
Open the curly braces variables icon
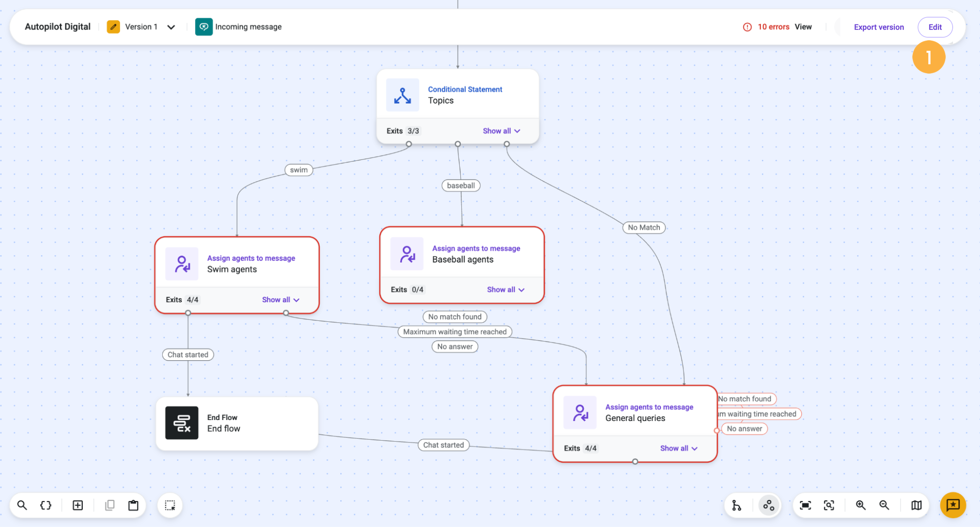pyautogui.click(x=46, y=505)
